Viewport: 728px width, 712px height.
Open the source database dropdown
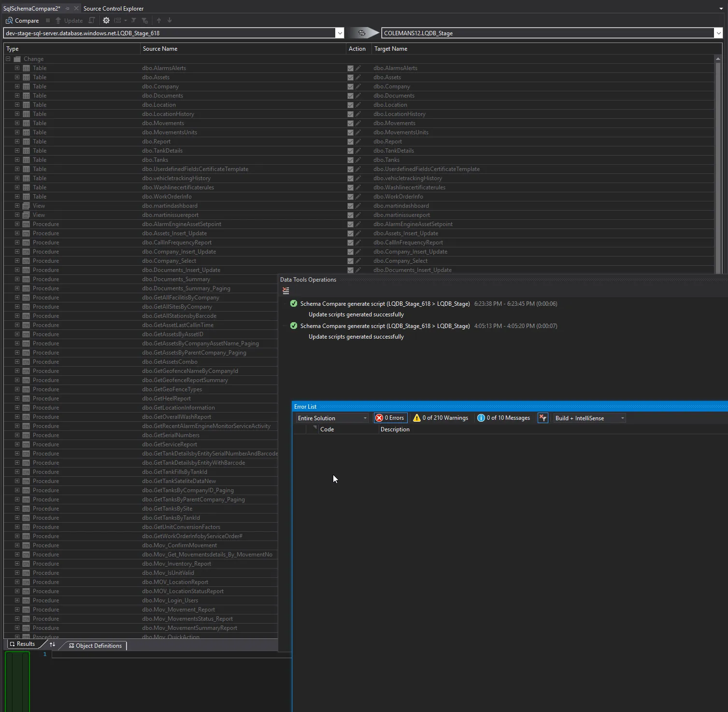point(340,33)
